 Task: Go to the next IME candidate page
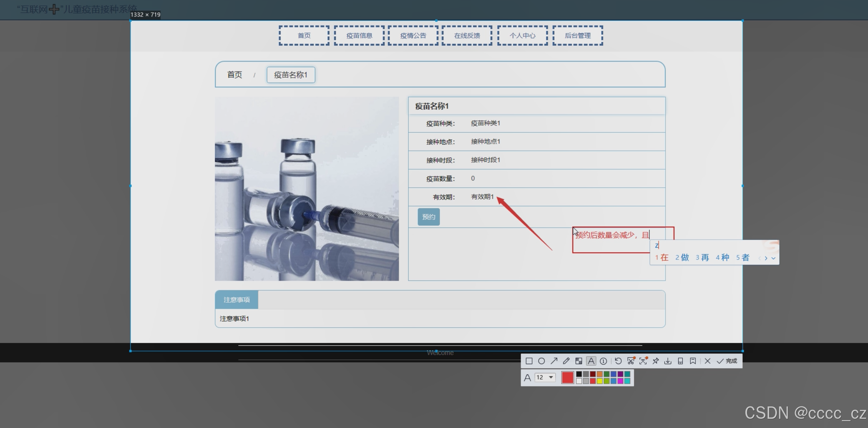click(766, 258)
